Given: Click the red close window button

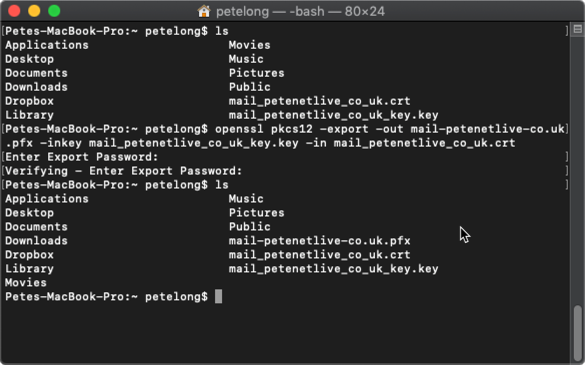Looking at the screenshot, I should coord(14,11).
